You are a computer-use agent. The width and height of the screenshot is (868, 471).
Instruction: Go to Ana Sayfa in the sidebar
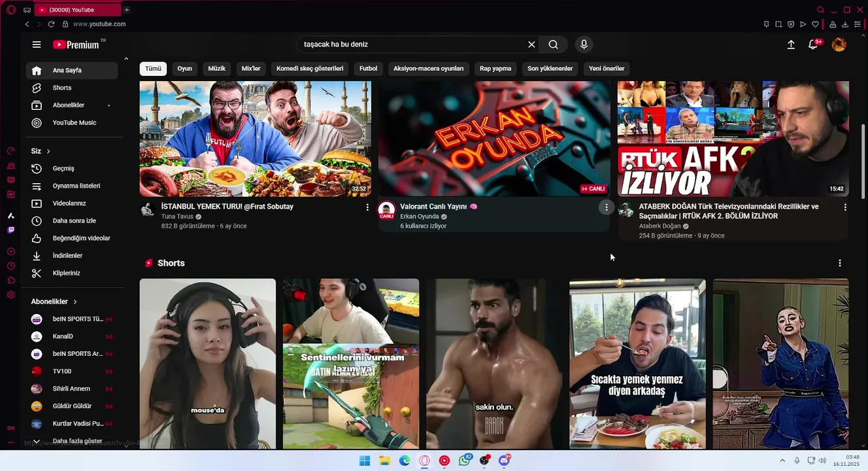[x=72, y=70]
